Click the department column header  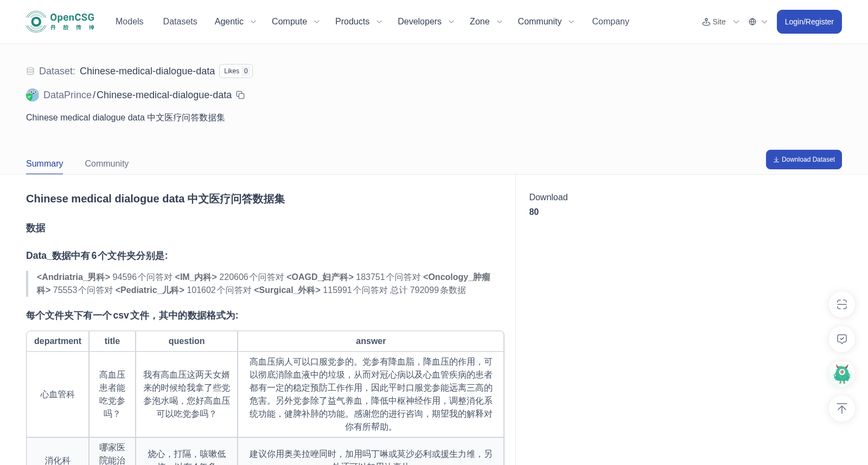click(x=58, y=341)
